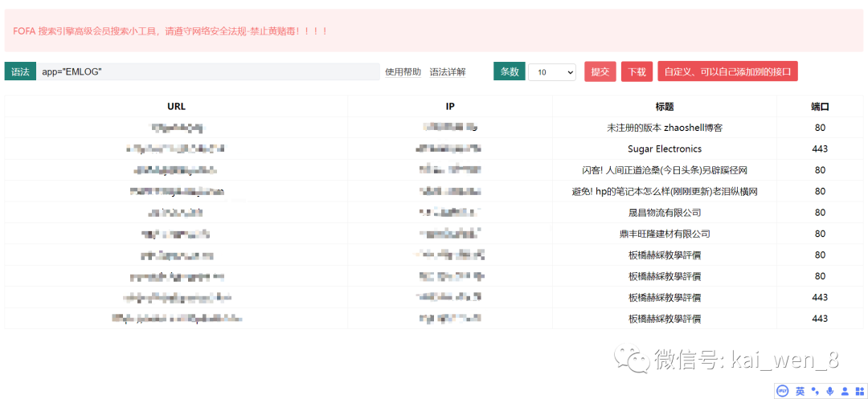Click the IP column header

tap(450, 107)
